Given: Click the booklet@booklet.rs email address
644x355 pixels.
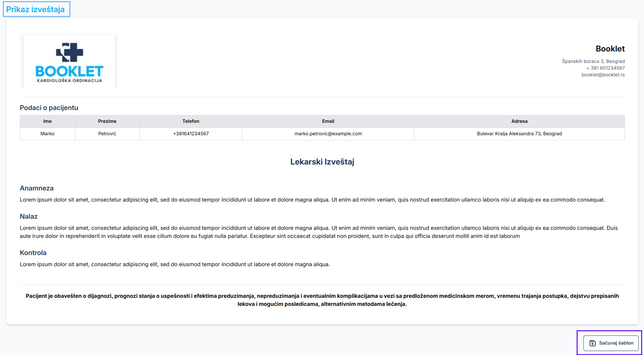Looking at the screenshot, I should coord(603,75).
